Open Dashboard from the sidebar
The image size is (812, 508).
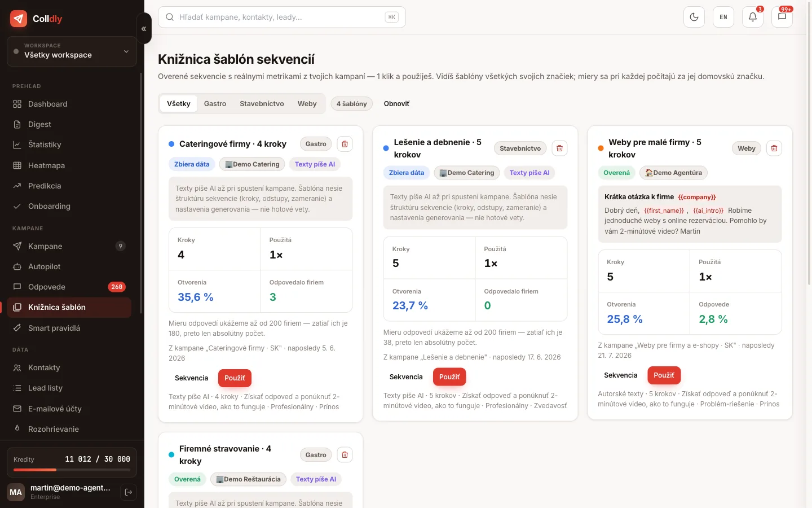coord(69,104)
